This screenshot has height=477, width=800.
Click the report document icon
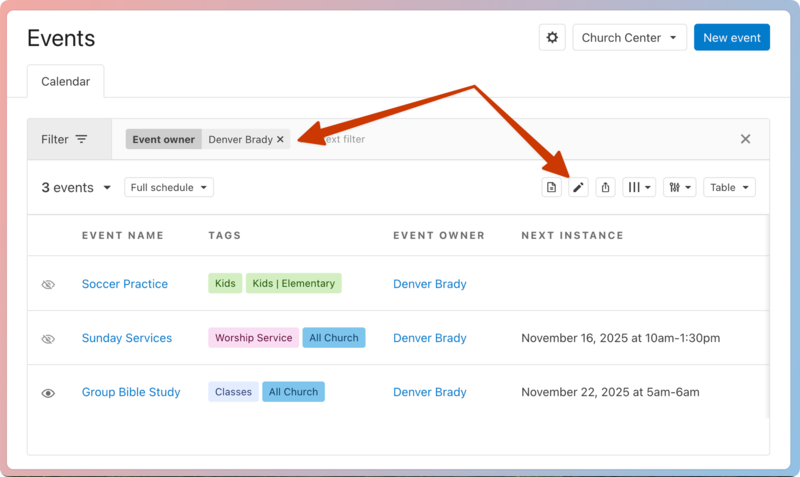552,187
